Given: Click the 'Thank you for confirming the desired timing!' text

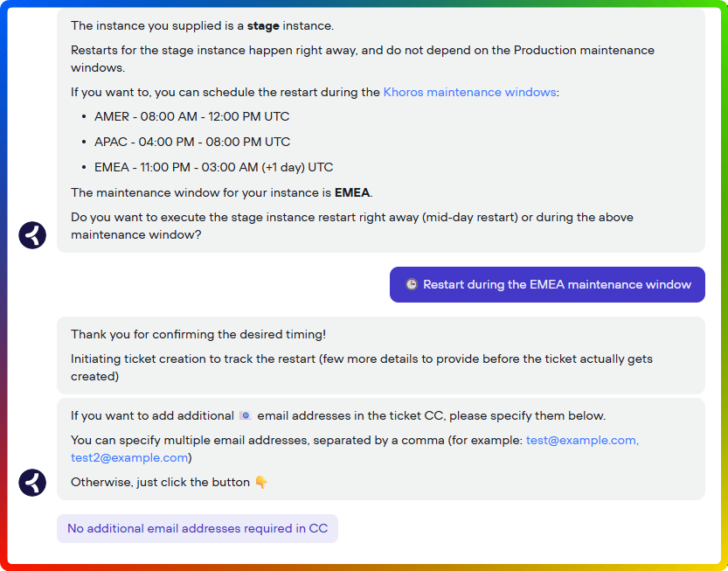Looking at the screenshot, I should tap(198, 334).
